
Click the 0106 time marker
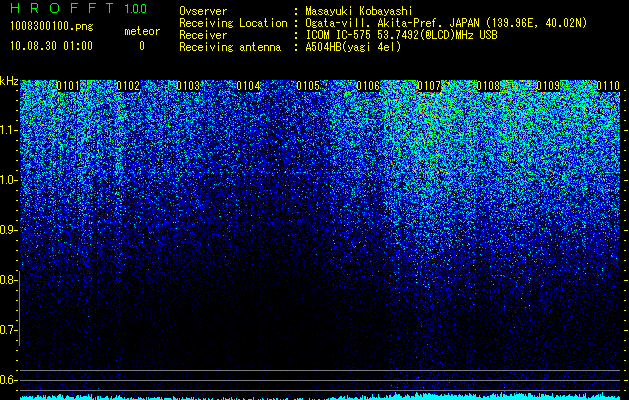368,86
